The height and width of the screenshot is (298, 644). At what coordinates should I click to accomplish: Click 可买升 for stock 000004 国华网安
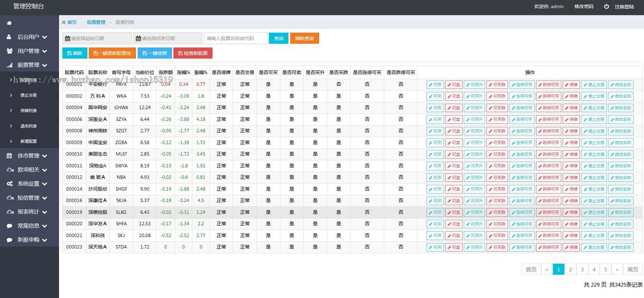click(474, 108)
